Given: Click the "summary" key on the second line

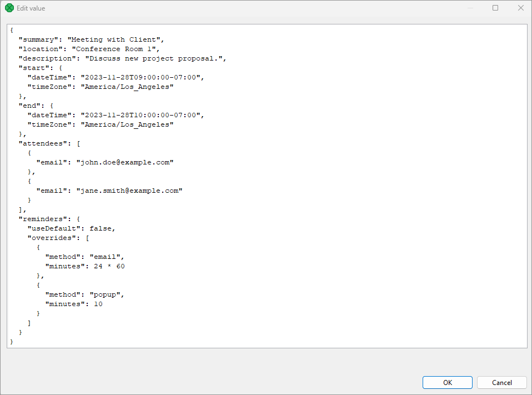Looking at the screenshot, I should point(39,40).
